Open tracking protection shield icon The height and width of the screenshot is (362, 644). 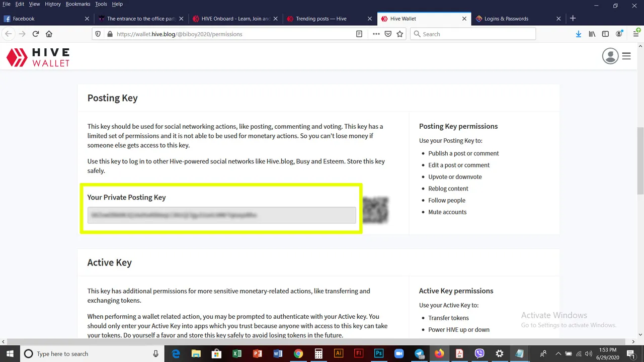tap(98, 34)
